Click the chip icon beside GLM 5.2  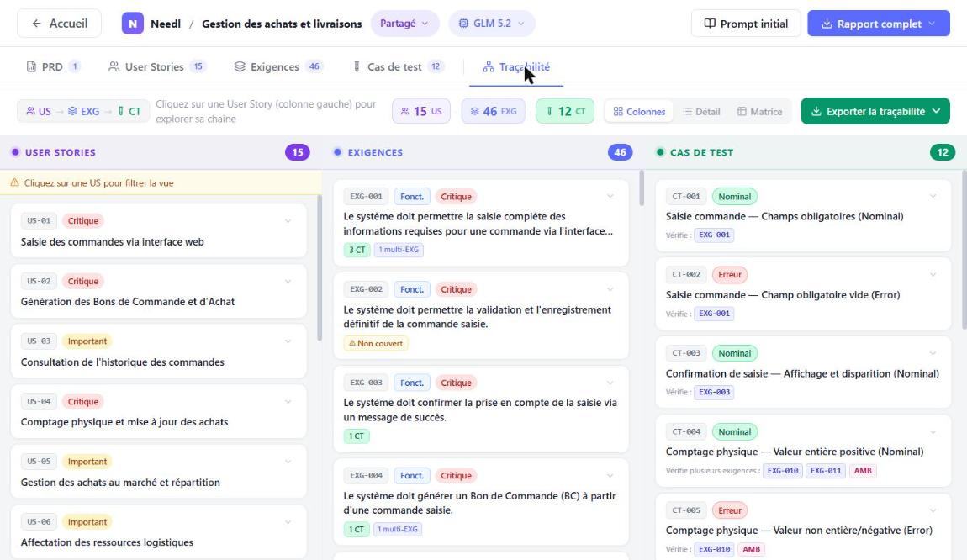click(x=463, y=24)
